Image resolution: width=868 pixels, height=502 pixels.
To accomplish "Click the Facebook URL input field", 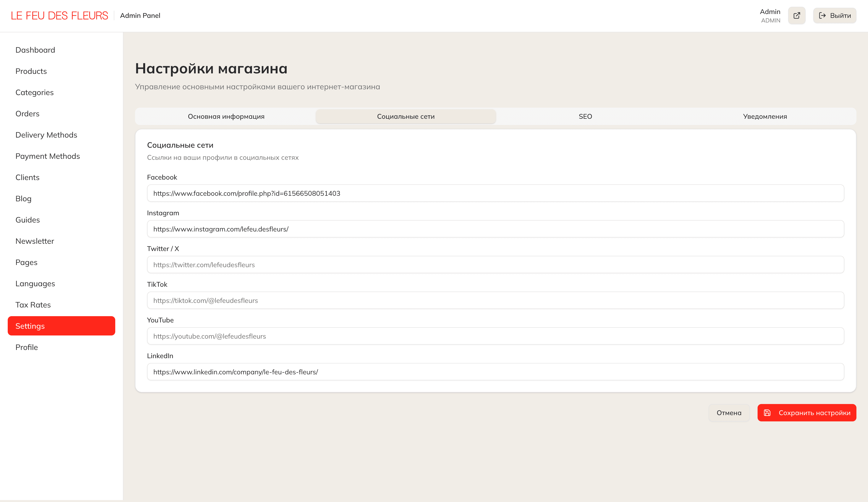I will [x=495, y=193].
